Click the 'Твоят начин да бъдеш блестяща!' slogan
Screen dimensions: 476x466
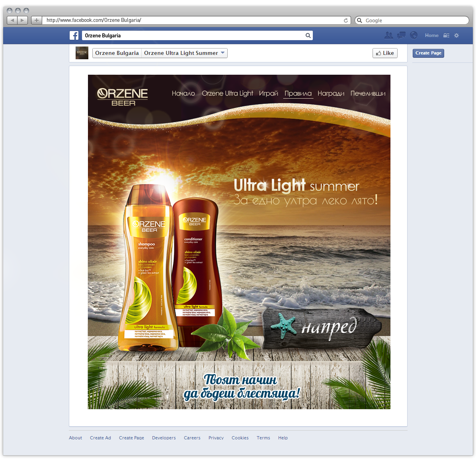(x=242, y=386)
